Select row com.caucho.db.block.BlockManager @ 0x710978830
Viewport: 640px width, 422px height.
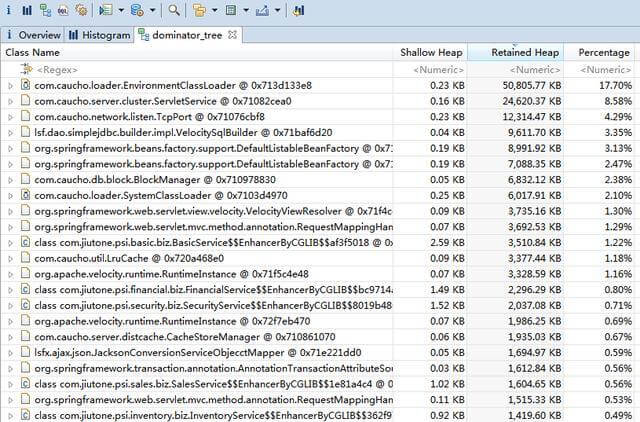point(318,180)
